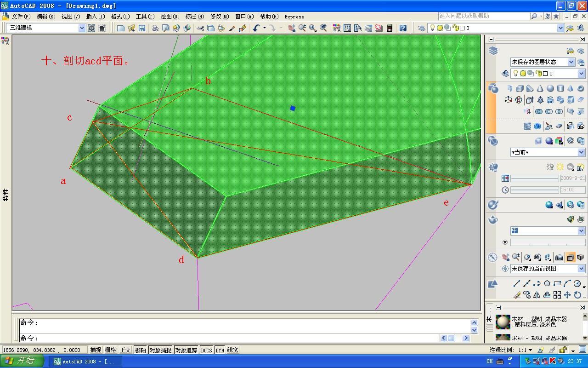Open the 文件(F) menu

tap(21, 16)
